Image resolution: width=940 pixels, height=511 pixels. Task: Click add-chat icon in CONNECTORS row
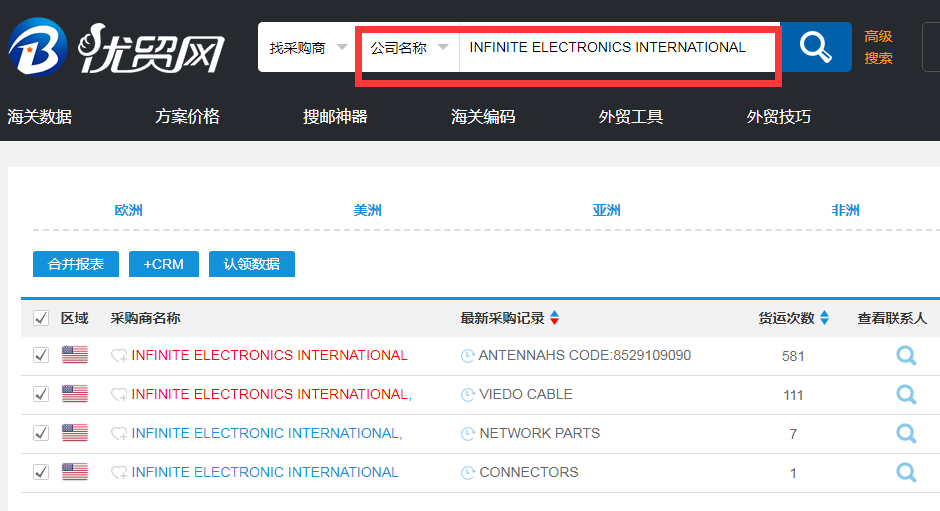click(119, 473)
